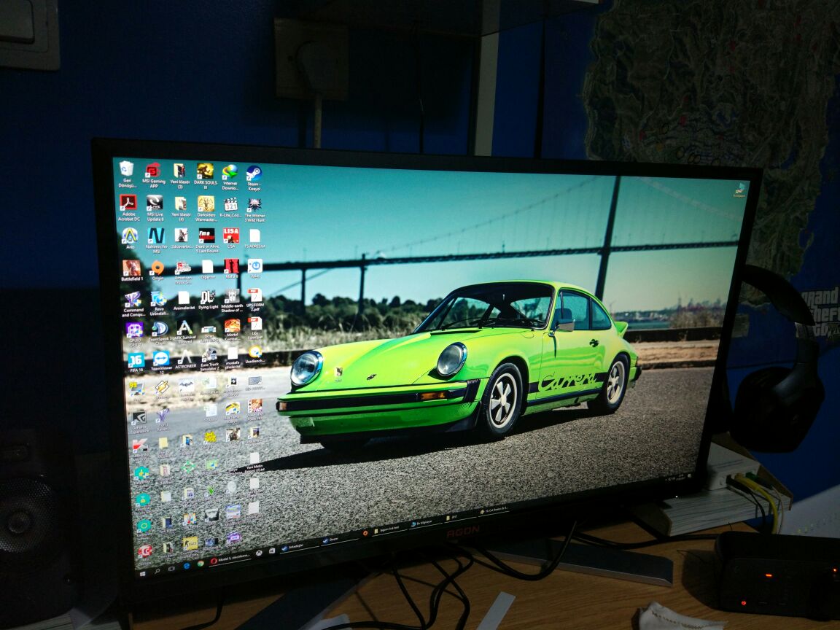Launch DARK SOULS III shortcut

tap(205, 176)
